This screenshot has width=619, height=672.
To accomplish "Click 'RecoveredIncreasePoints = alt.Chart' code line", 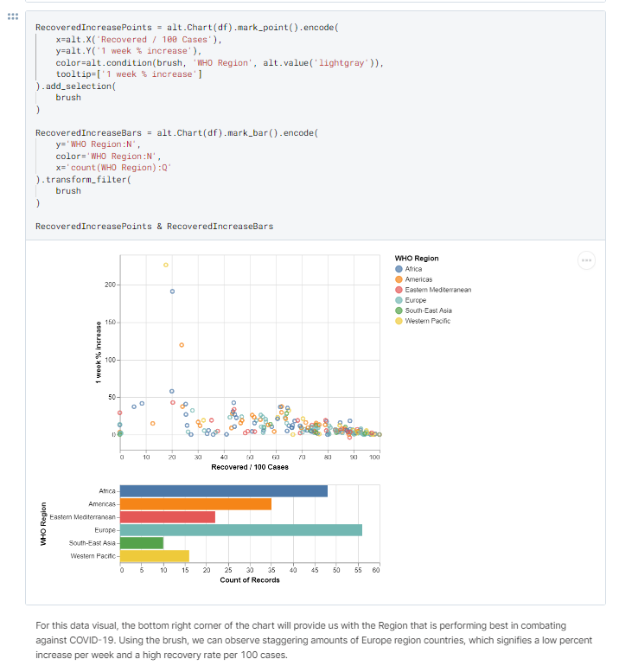I will 187,28.
